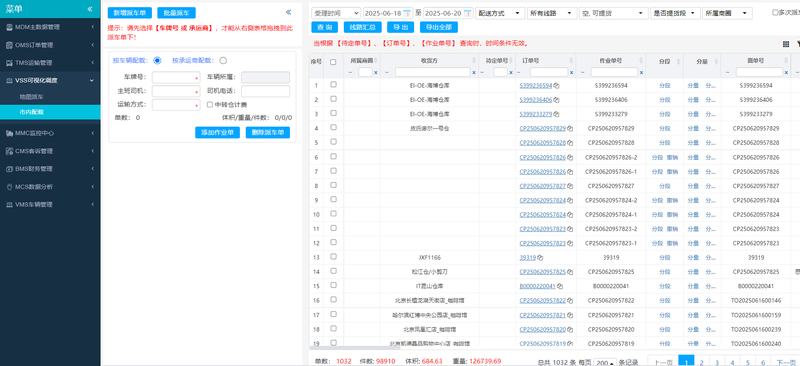The image size is (800, 366).
Task: Click the MCS数据分析 sidebar icon
Action: tap(9, 187)
